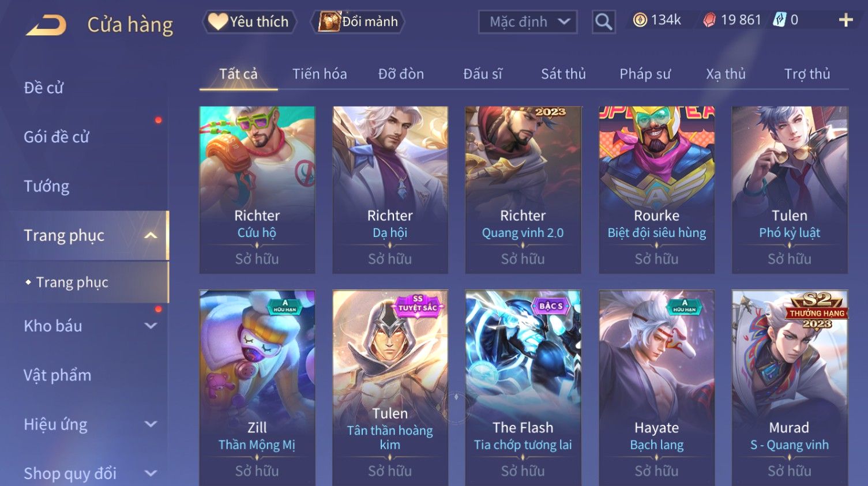
Task: Open Yêu thích favorites heart button
Action: pyautogui.click(x=249, y=22)
